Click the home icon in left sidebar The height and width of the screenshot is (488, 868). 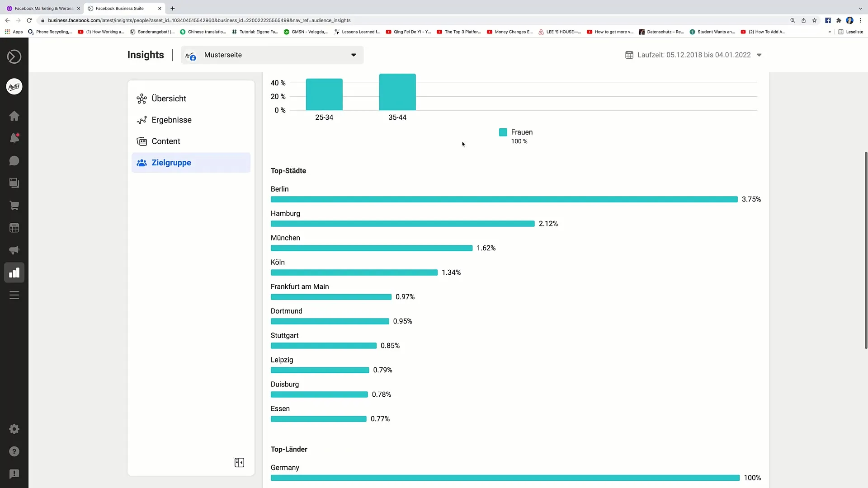14,116
